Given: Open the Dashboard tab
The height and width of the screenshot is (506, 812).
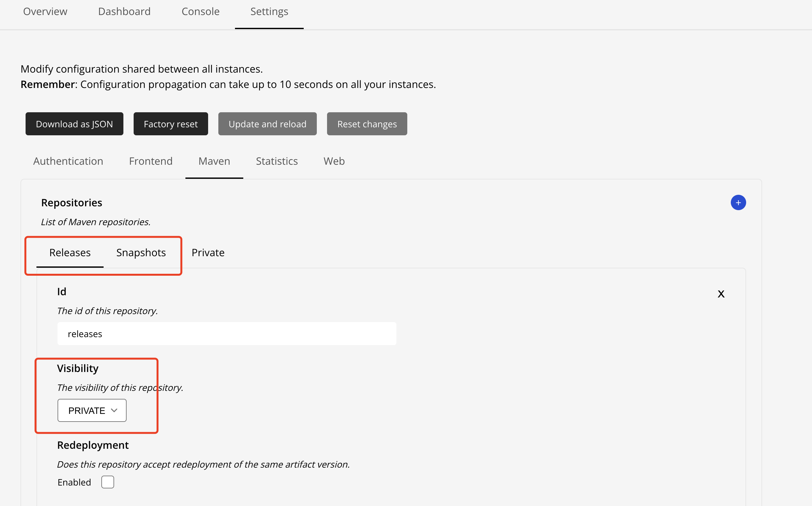Looking at the screenshot, I should coord(124,12).
